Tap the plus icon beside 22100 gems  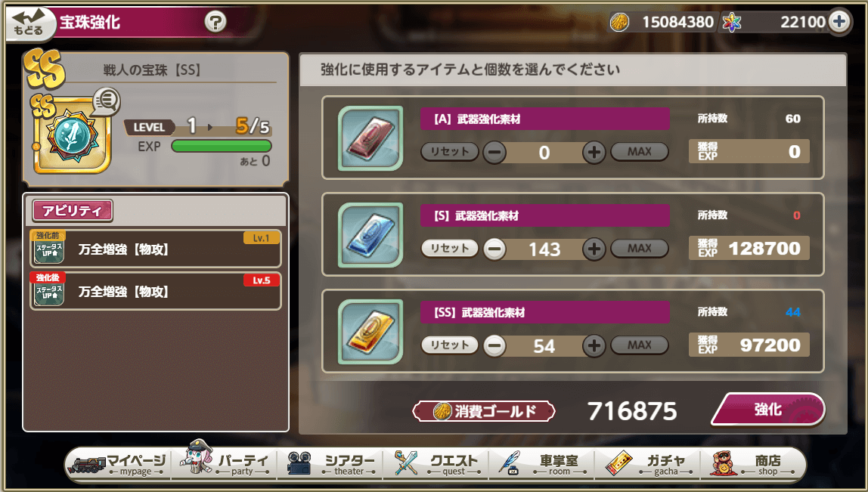tap(839, 22)
